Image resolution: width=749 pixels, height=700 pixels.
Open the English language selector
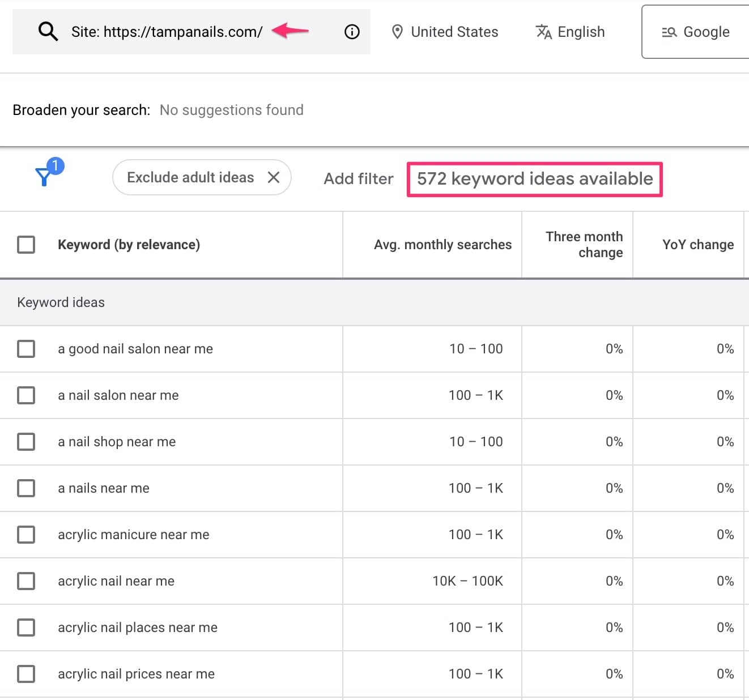tap(581, 32)
